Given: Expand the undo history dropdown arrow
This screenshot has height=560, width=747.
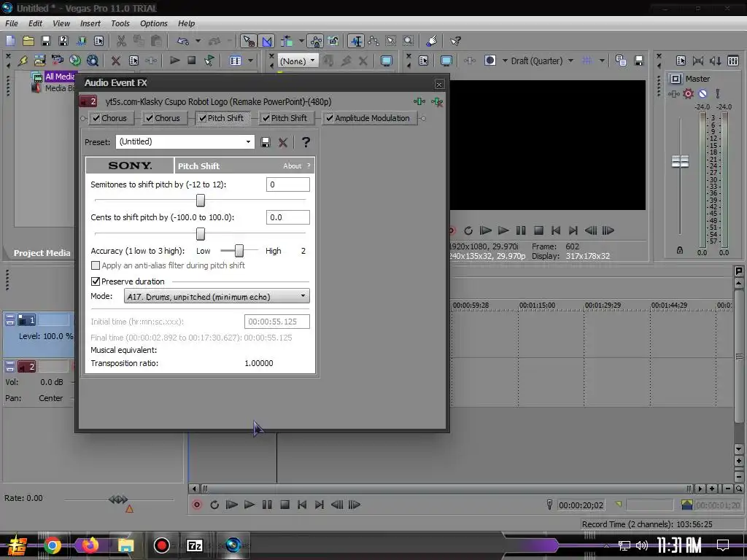Looking at the screenshot, I should tap(198, 41).
